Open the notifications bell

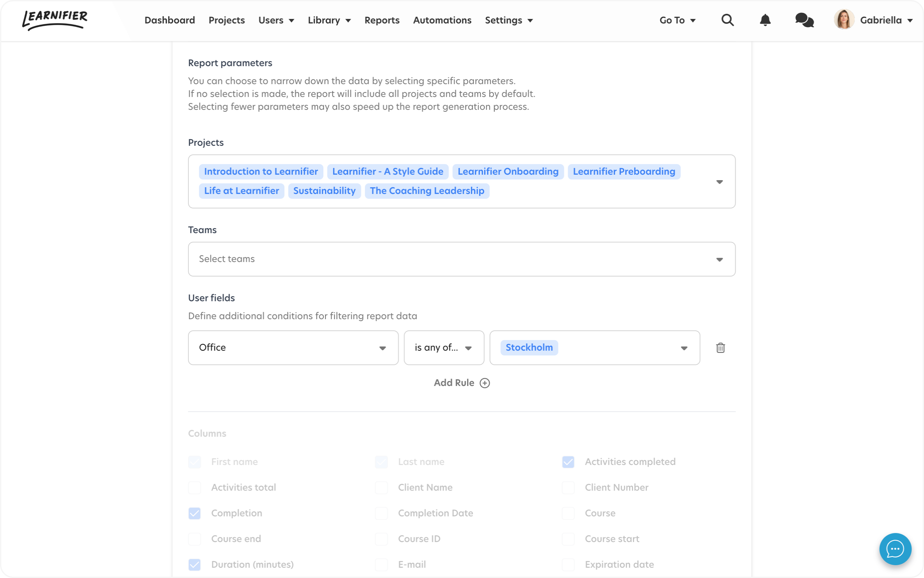click(x=765, y=20)
